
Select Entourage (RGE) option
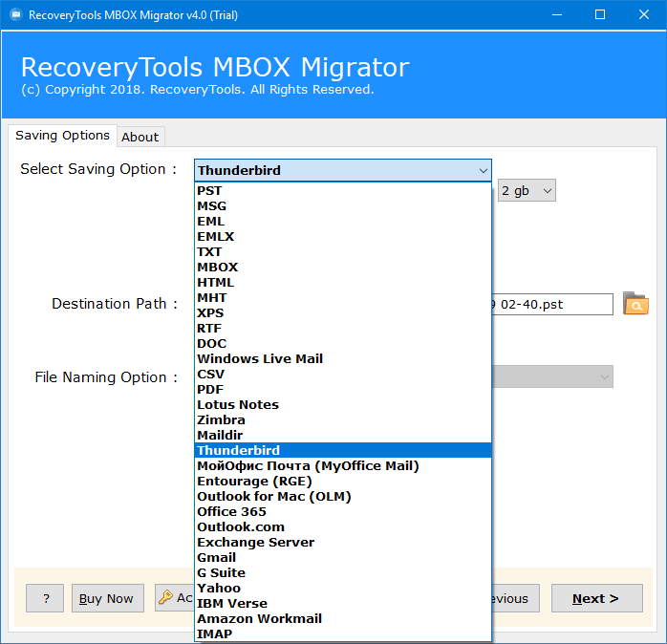[343, 481]
